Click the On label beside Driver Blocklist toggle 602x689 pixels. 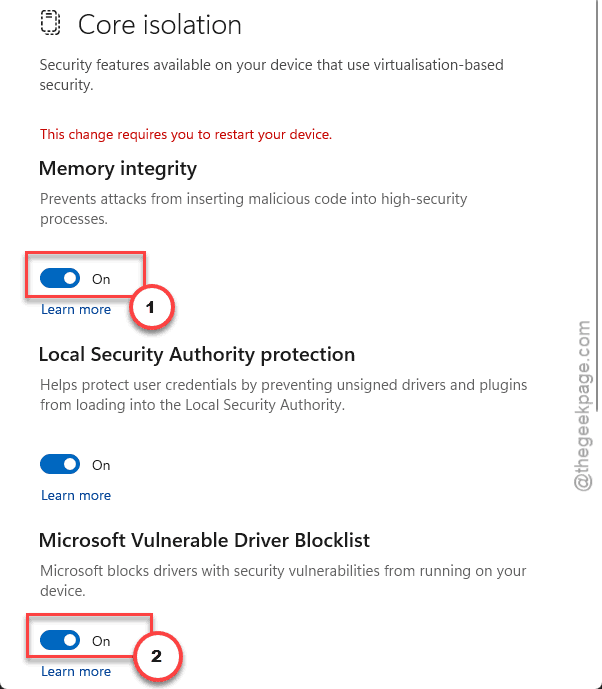pyautogui.click(x=101, y=641)
